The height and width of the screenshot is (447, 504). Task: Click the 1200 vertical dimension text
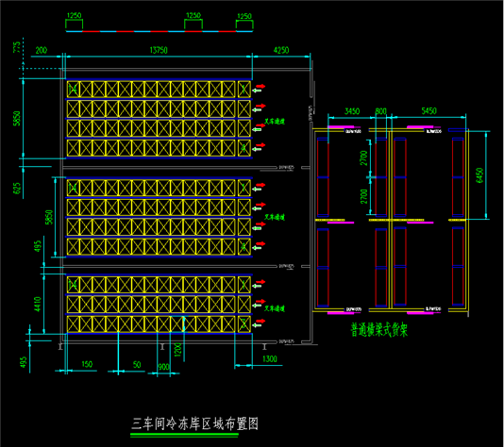177,349
